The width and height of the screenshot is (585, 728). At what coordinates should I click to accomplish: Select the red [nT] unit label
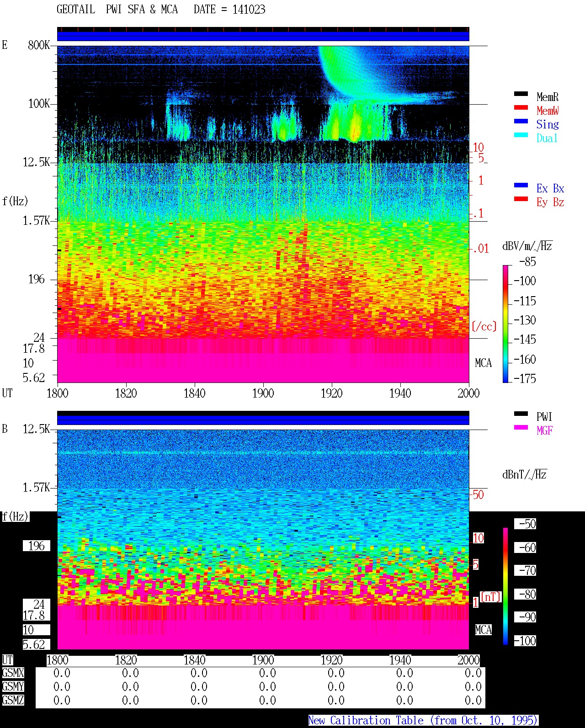tap(491, 597)
